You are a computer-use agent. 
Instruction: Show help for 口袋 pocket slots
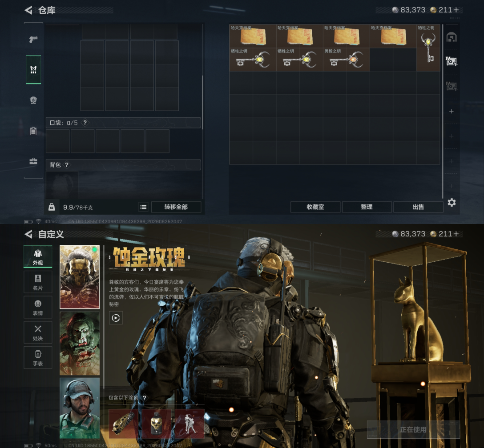pyautogui.click(x=85, y=123)
